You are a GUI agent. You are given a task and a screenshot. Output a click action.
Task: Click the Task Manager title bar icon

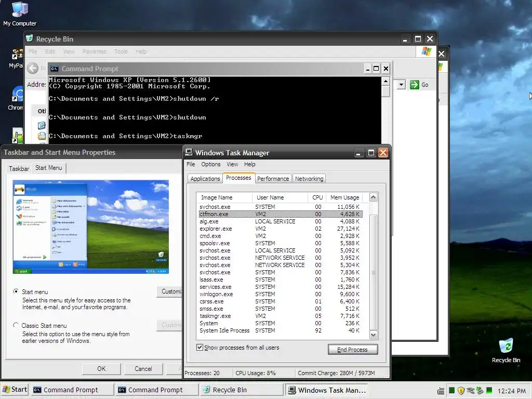[x=189, y=153]
